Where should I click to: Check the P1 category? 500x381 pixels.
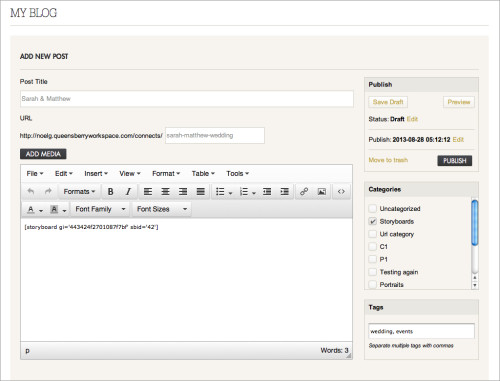tap(372, 259)
